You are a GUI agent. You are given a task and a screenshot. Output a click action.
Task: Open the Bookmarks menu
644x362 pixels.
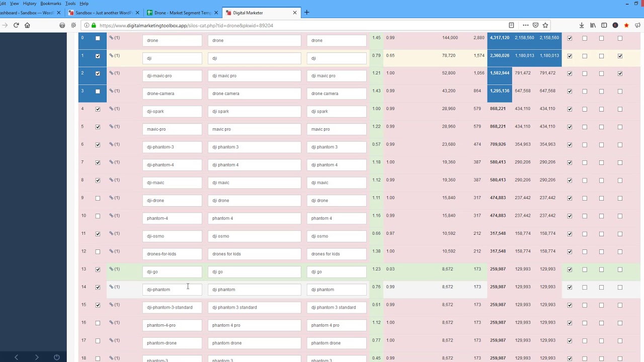click(51, 4)
